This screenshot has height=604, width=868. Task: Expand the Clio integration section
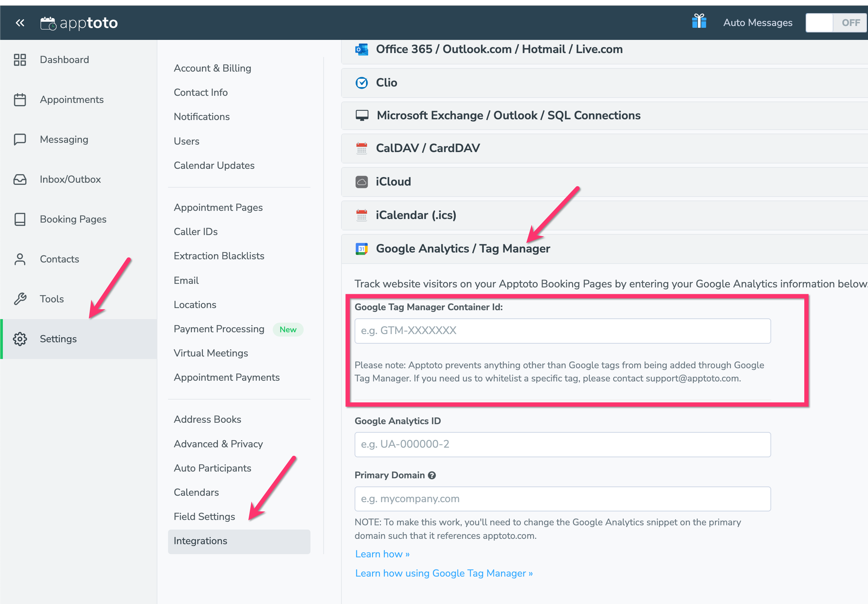[386, 83]
